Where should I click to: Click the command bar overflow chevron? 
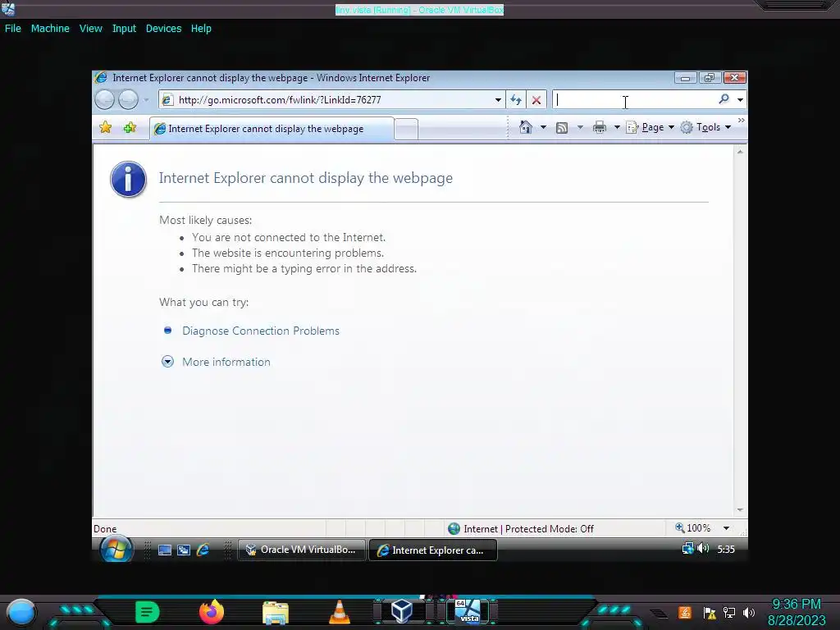741,121
